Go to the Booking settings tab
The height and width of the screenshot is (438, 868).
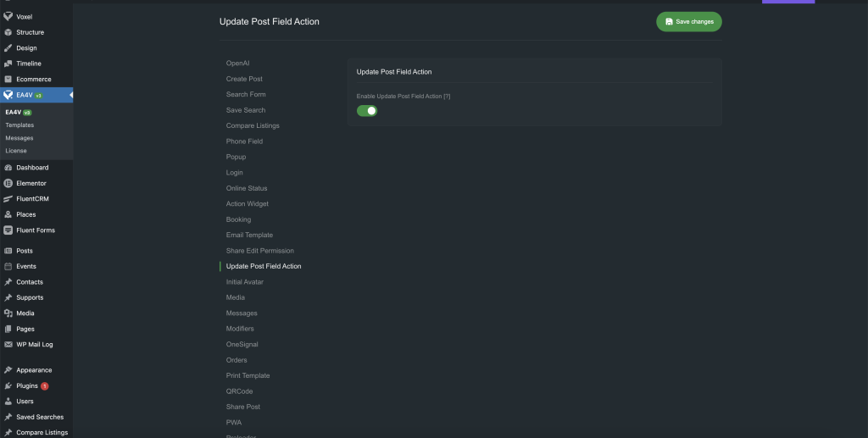238,219
